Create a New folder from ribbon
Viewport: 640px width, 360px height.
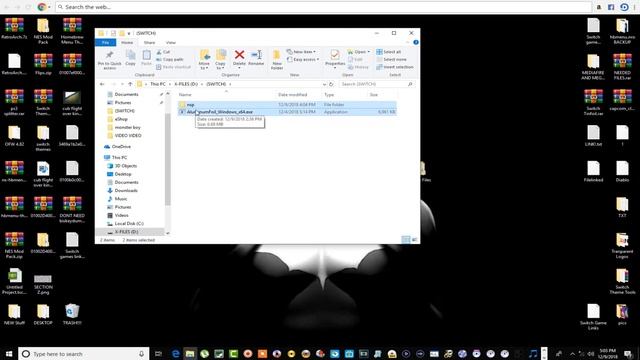point(277,60)
